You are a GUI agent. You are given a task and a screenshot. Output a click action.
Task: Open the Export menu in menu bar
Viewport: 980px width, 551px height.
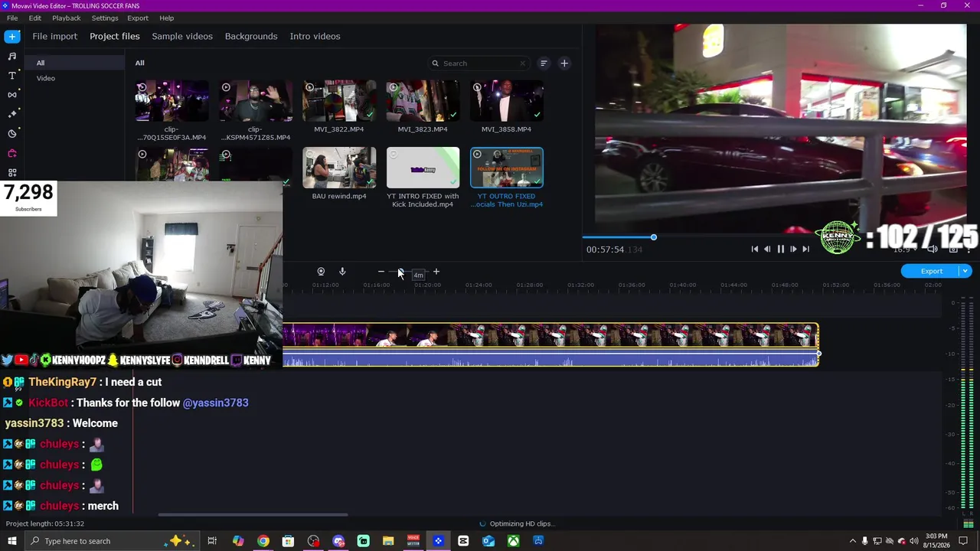(138, 18)
